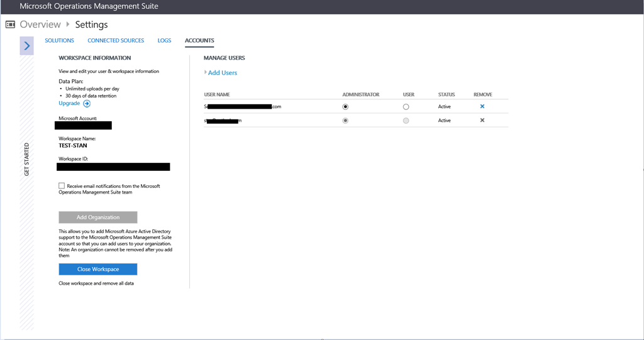Image resolution: width=644 pixels, height=340 pixels.
Task: Click the Upgrade data plan link
Action: point(69,103)
